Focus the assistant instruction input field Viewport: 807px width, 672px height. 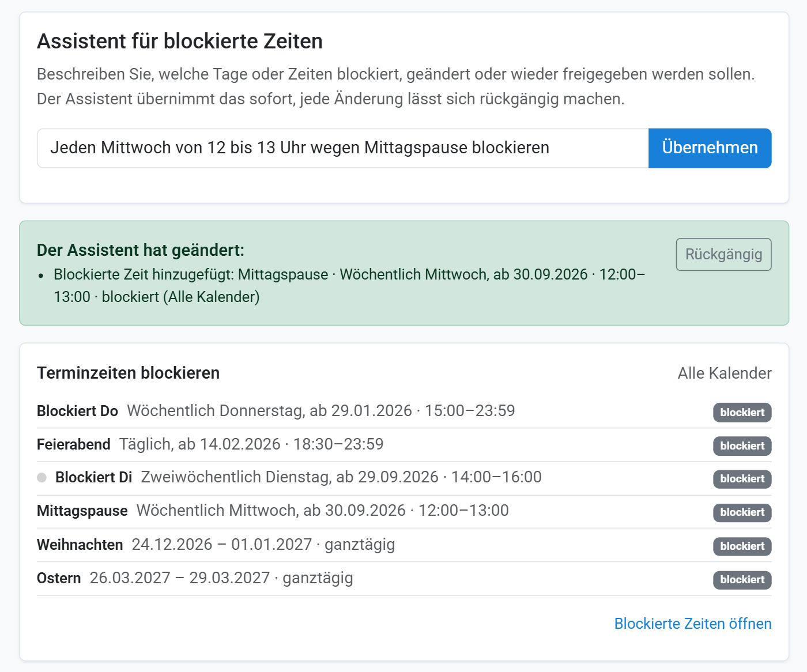pos(343,148)
